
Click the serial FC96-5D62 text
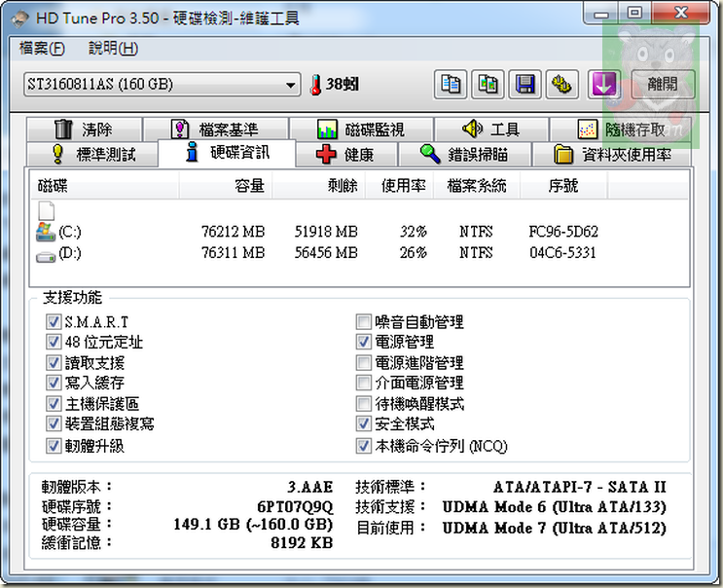563,232
